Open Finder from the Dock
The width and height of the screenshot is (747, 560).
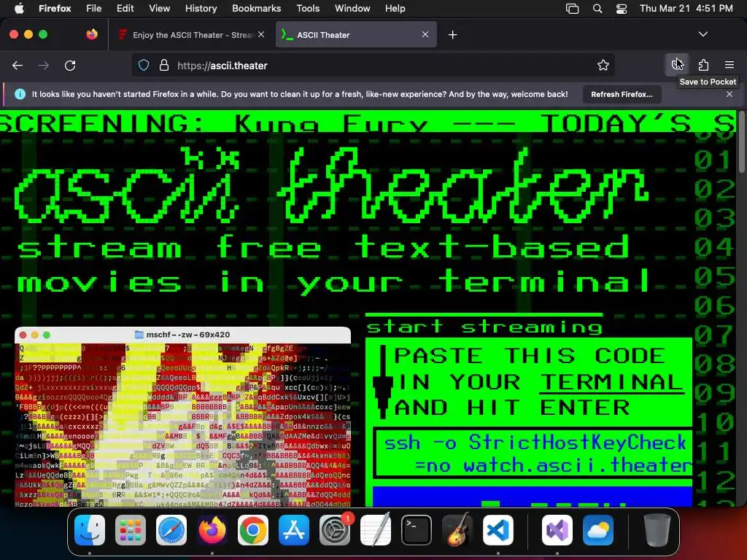[90, 530]
